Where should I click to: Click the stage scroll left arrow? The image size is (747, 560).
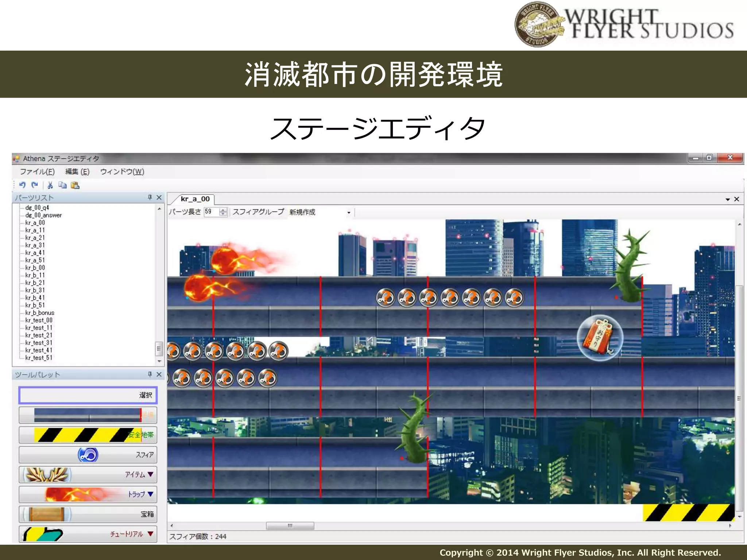click(172, 526)
